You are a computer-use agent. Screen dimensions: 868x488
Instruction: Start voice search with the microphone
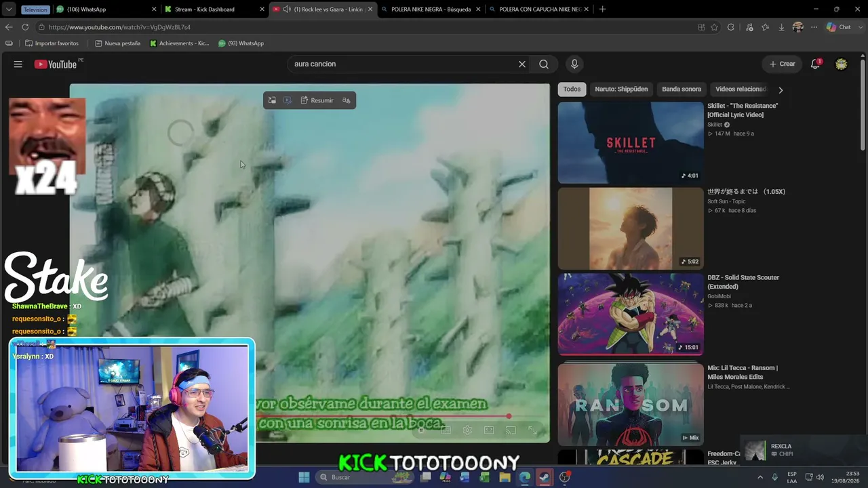[x=574, y=64]
